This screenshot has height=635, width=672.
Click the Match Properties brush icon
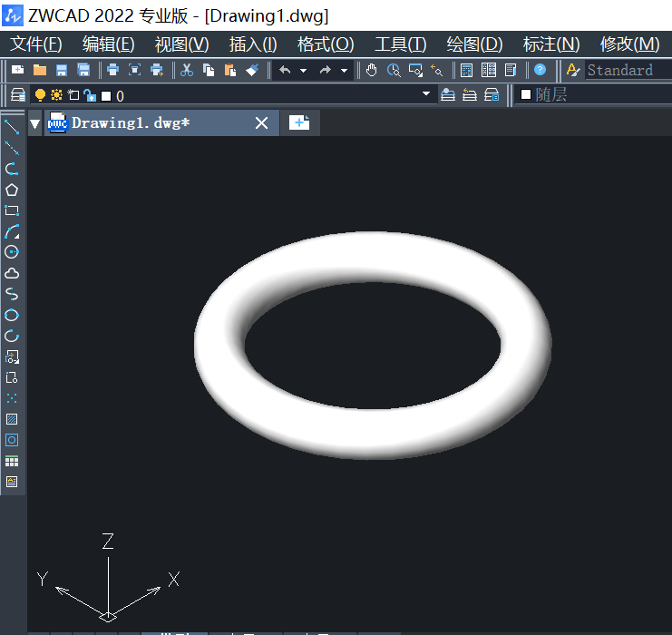pyautogui.click(x=252, y=70)
